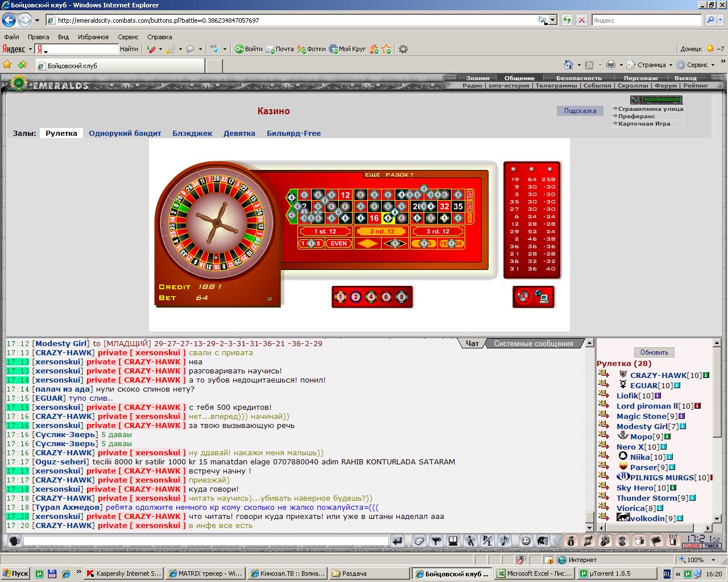Click the Подсказка button
The height and width of the screenshot is (582, 728).
coord(580,111)
